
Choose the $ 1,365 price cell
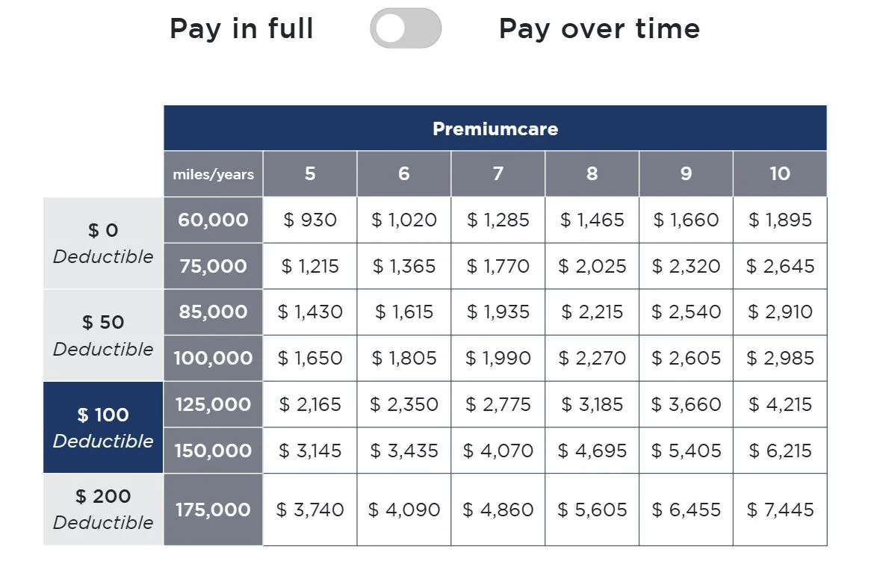pos(404,266)
